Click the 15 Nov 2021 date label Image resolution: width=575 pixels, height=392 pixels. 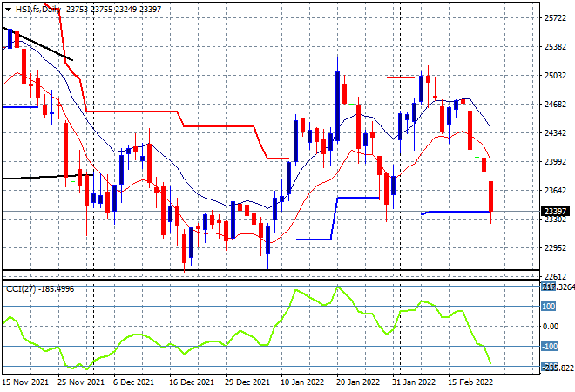(25, 382)
